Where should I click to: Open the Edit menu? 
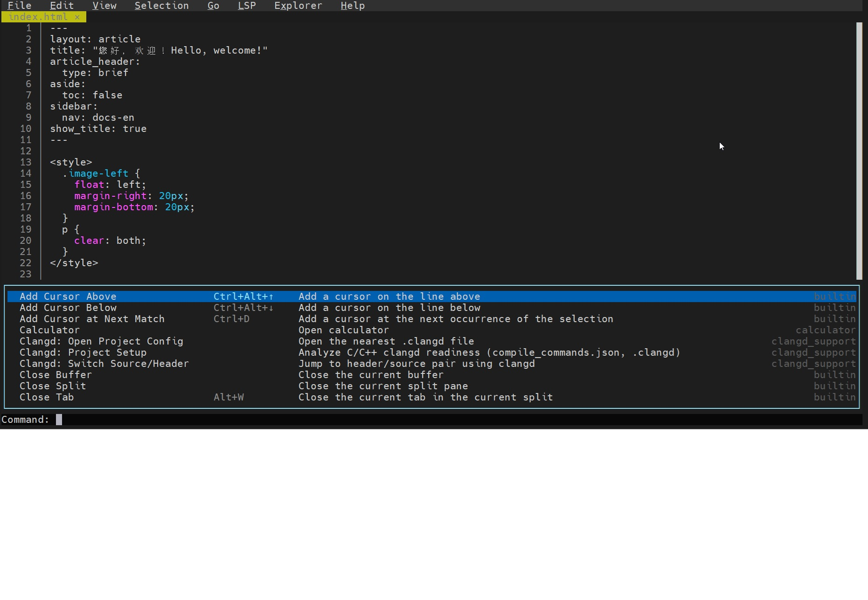(x=61, y=6)
